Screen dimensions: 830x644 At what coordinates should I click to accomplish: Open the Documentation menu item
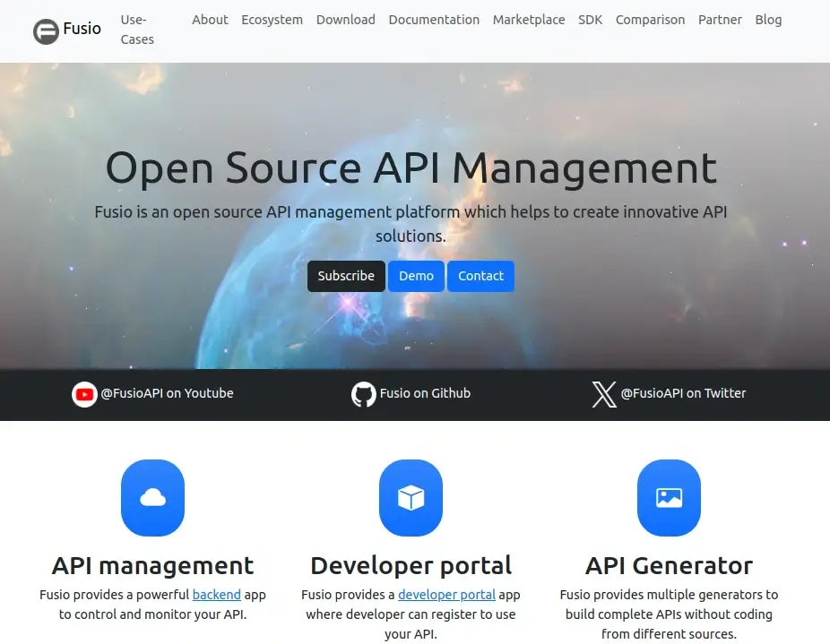click(434, 20)
